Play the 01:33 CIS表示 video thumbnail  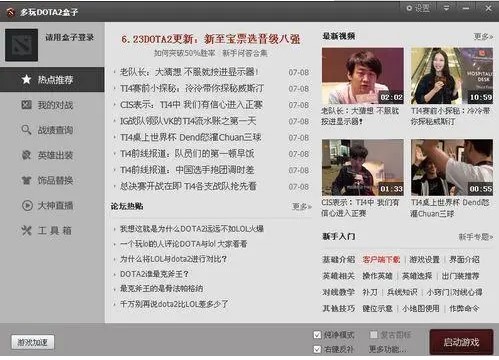point(363,168)
